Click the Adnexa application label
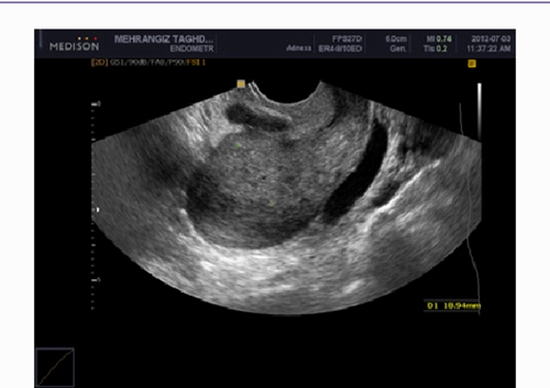550x388 pixels. pyautogui.click(x=299, y=48)
